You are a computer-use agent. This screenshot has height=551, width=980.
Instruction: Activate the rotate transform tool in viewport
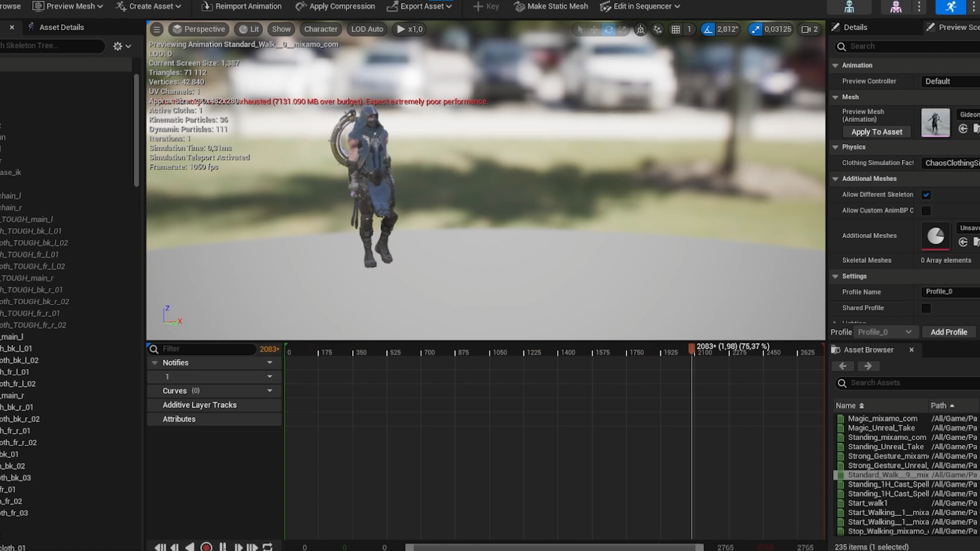coord(608,30)
